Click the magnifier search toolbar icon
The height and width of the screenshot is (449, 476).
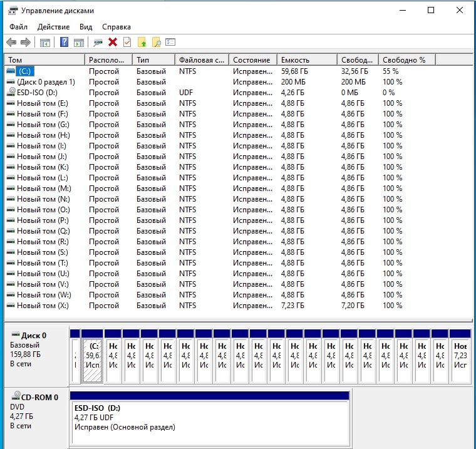(x=157, y=43)
